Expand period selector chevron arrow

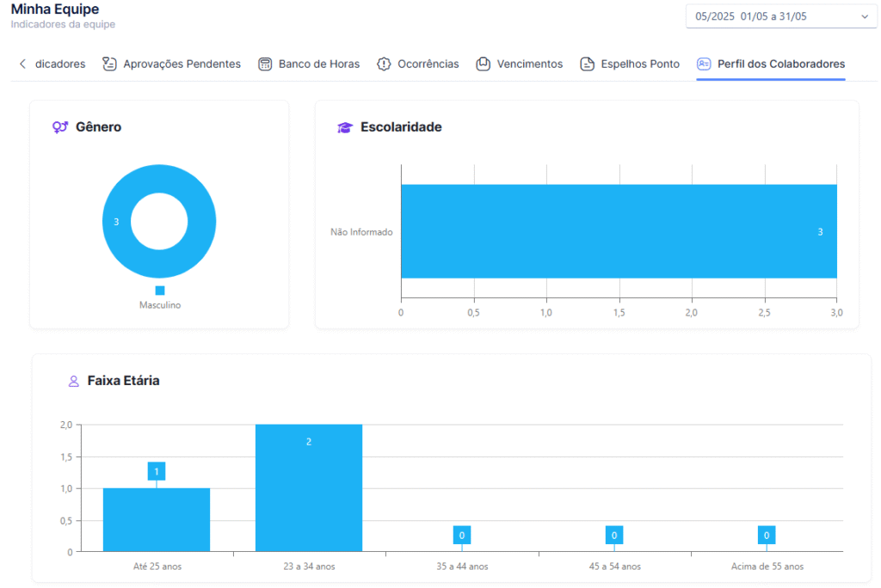coord(865,17)
